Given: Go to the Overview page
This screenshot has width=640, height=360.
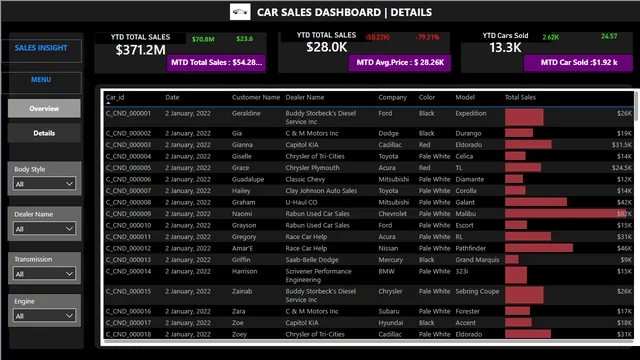Looking at the screenshot, I should pyautogui.click(x=44, y=109).
